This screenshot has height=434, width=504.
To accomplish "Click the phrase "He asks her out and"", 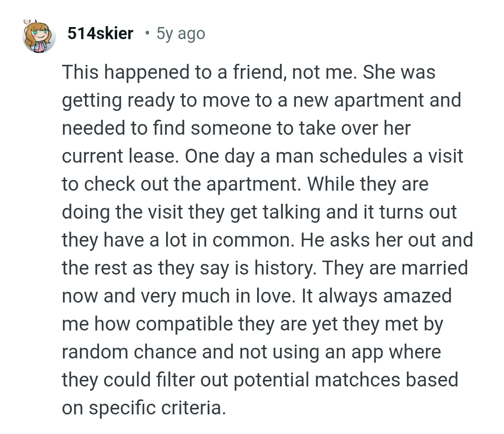I will (387, 240).
